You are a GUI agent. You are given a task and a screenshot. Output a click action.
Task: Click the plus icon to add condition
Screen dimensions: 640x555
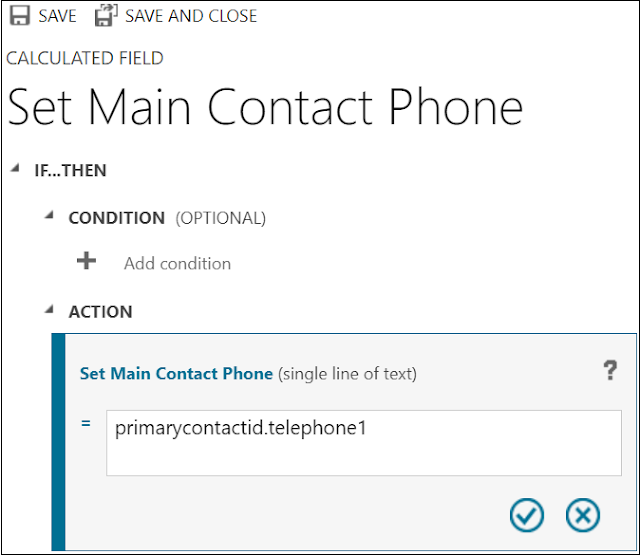point(87,261)
